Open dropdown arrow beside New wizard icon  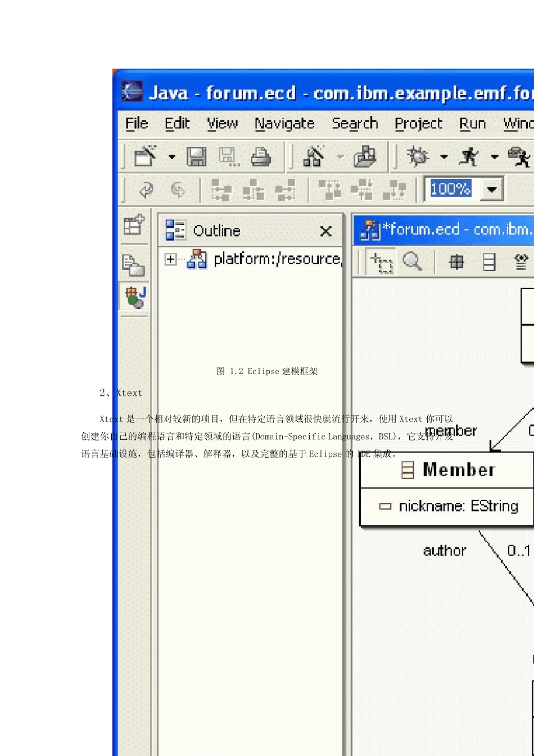tap(171, 157)
